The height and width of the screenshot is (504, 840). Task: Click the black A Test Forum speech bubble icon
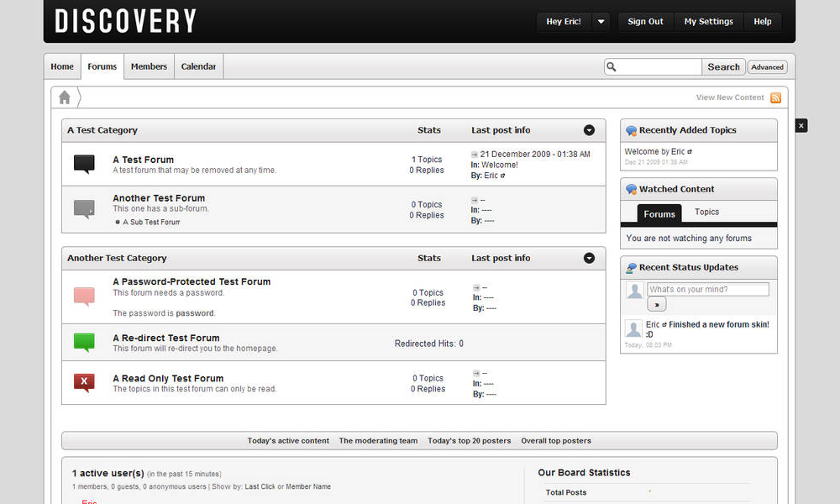point(84,164)
